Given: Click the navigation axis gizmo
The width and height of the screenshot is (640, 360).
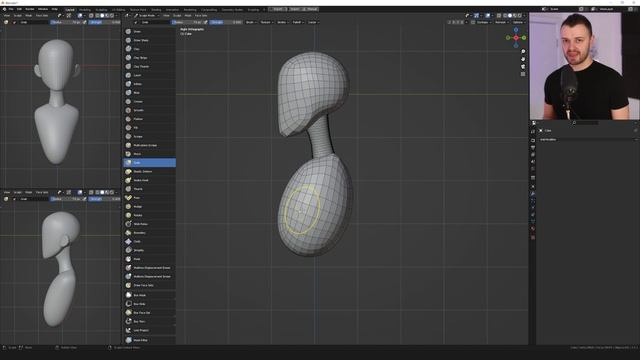Looking at the screenshot, I should pyautogui.click(x=516, y=37).
